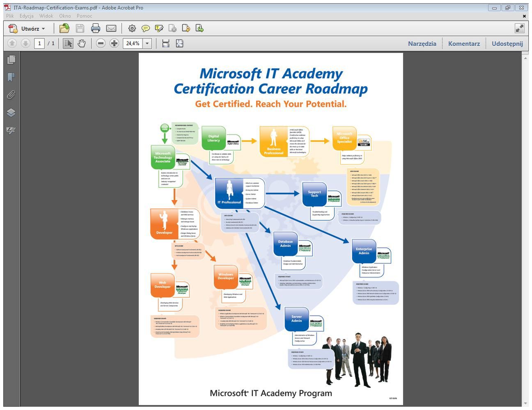Click the green Start Here circle
The width and height of the screenshot is (532, 410).
click(165, 128)
